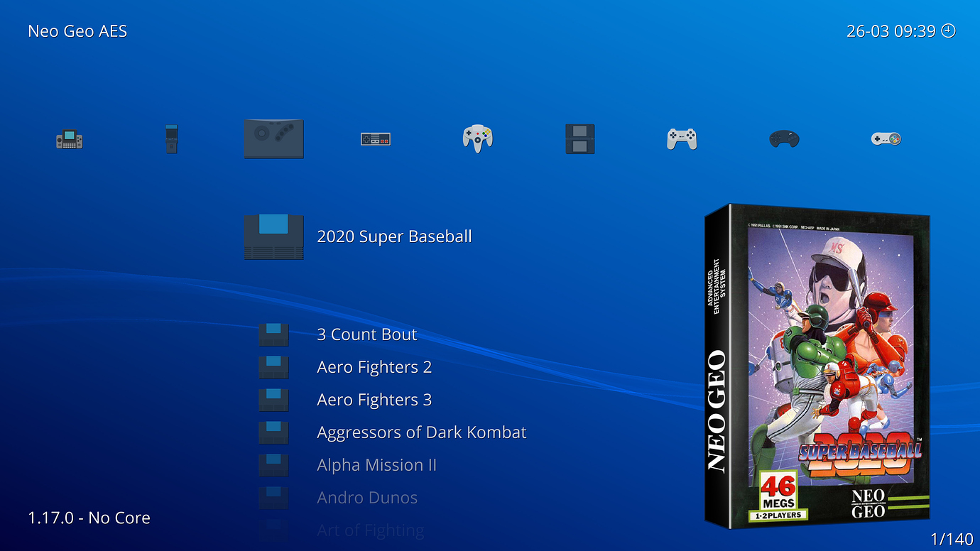Select Aggressors of Dark Kombat
The height and width of the screenshot is (551, 980).
(x=422, y=432)
